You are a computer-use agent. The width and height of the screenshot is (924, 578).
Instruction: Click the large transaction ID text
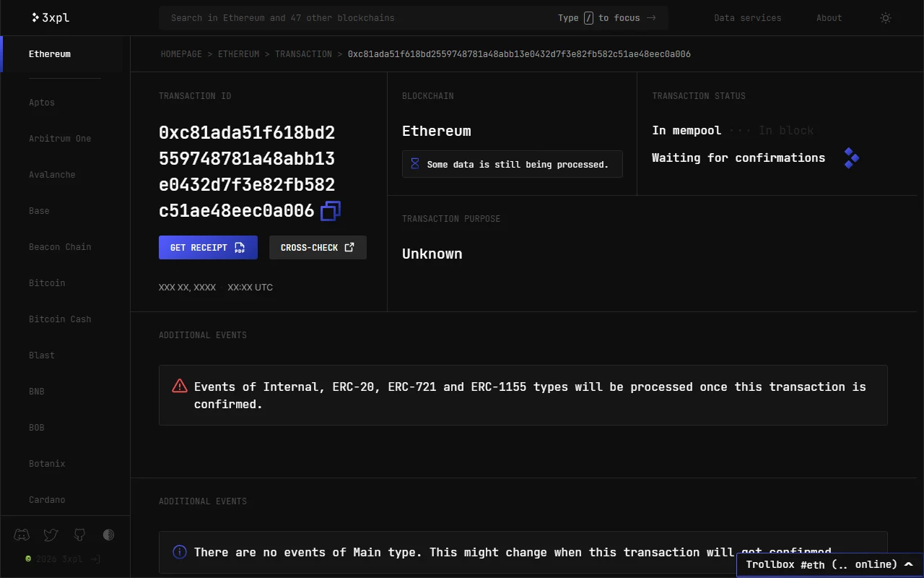point(247,172)
